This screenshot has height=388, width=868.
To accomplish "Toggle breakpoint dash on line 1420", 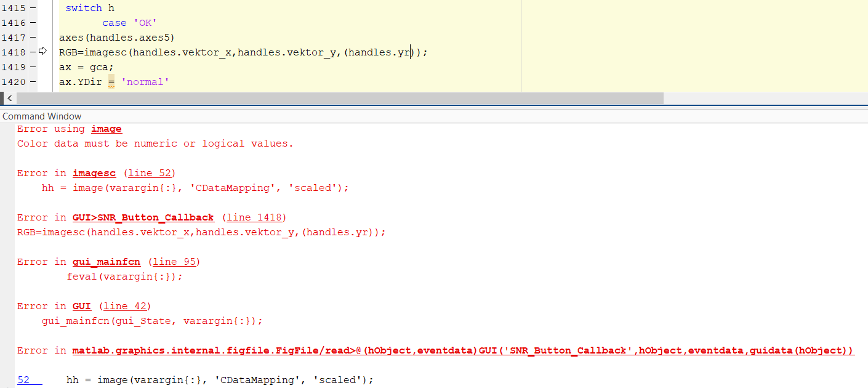I will coord(32,82).
